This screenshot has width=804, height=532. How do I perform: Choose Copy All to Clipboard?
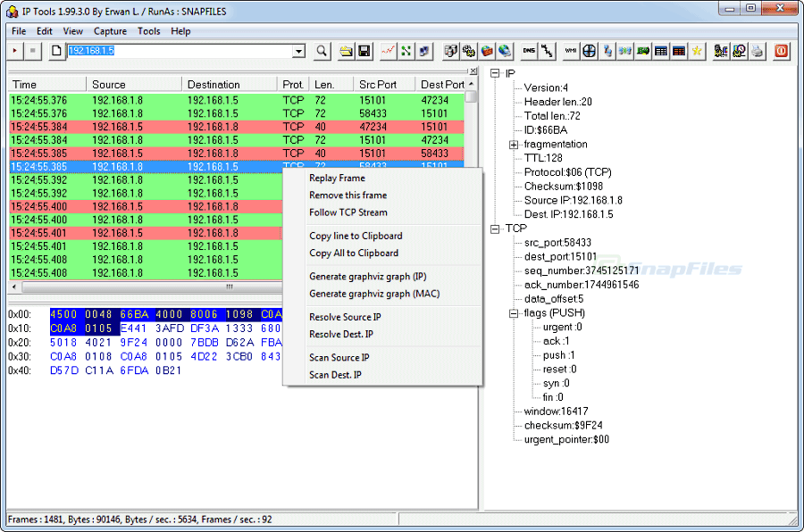(x=354, y=253)
